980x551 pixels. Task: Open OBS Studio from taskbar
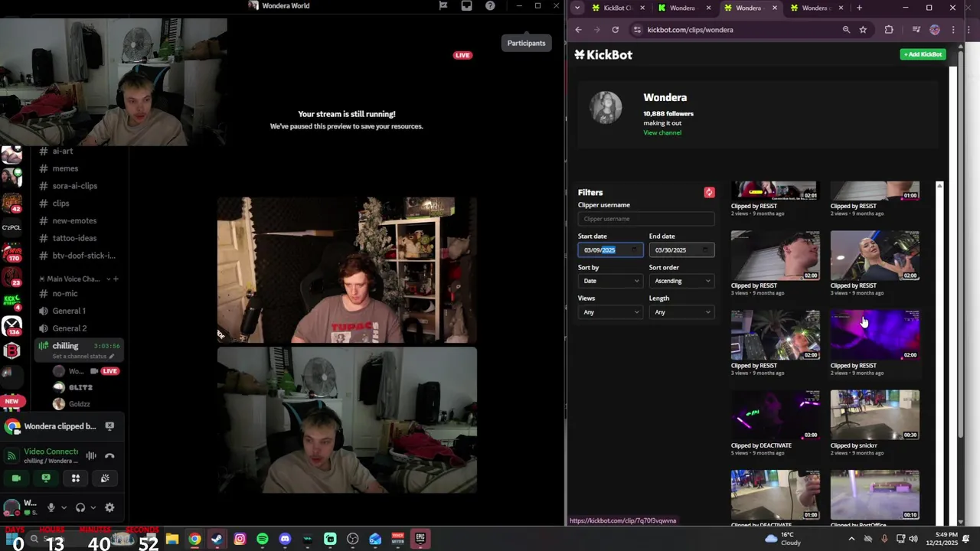click(x=352, y=539)
